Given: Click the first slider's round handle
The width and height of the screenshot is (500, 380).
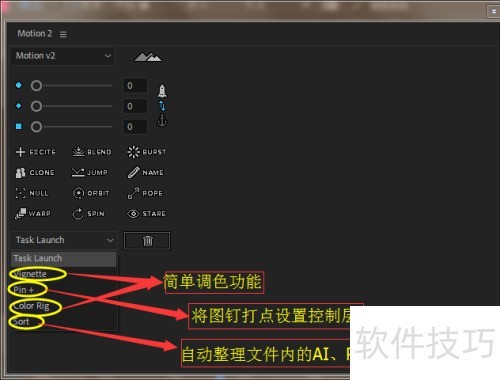Looking at the screenshot, I should [36, 86].
